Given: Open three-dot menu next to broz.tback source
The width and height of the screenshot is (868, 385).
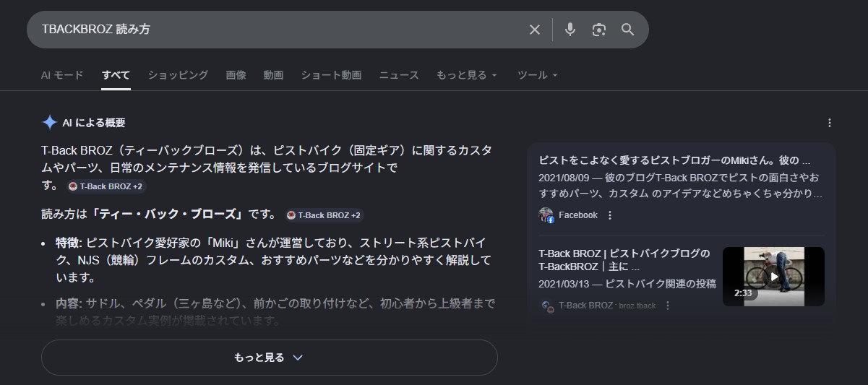Looking at the screenshot, I should click(668, 306).
